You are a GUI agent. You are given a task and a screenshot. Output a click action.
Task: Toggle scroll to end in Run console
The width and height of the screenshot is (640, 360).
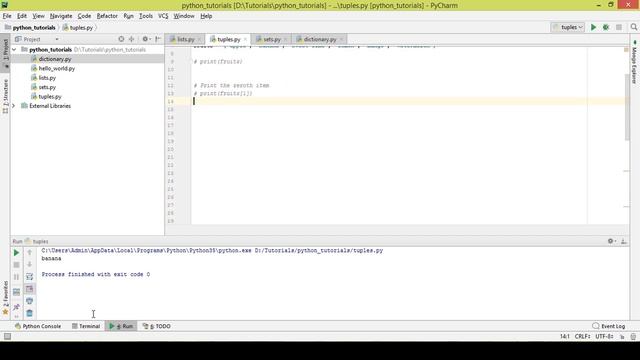29,289
